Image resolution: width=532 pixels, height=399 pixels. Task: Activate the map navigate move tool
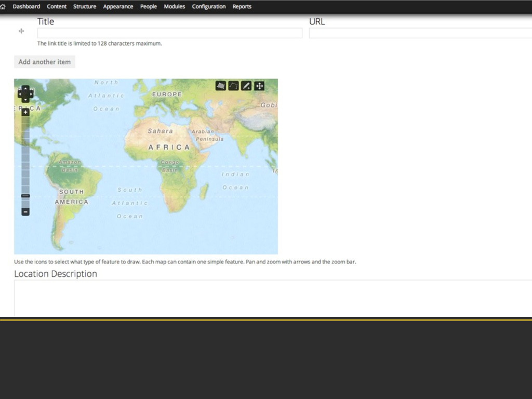click(x=259, y=86)
